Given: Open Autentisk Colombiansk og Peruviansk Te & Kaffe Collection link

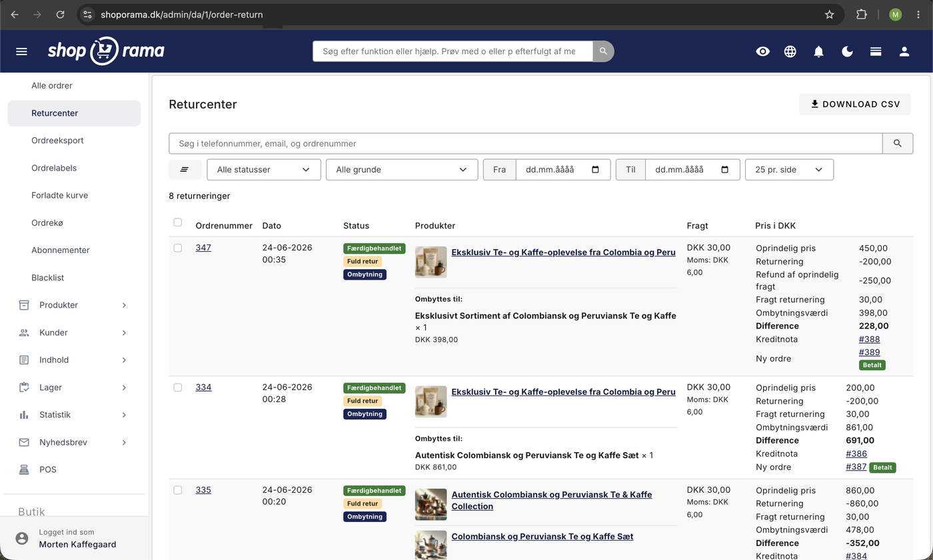Looking at the screenshot, I should (x=552, y=501).
